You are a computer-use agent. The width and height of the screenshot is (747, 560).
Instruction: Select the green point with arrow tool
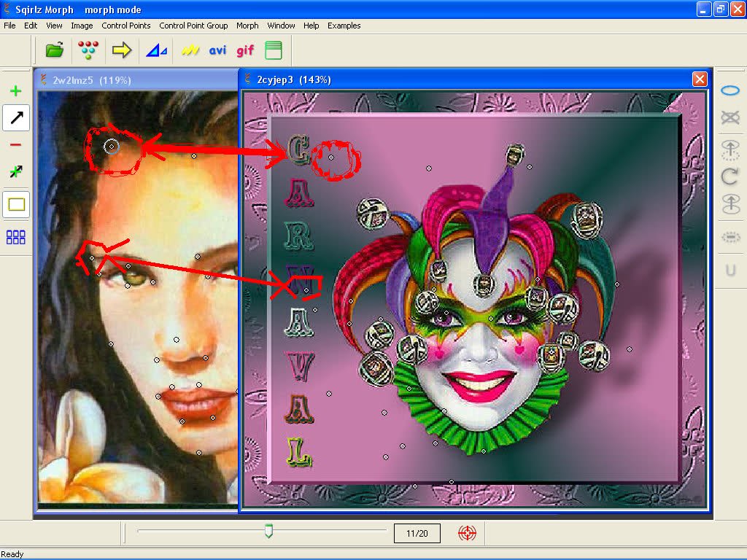tap(16, 171)
